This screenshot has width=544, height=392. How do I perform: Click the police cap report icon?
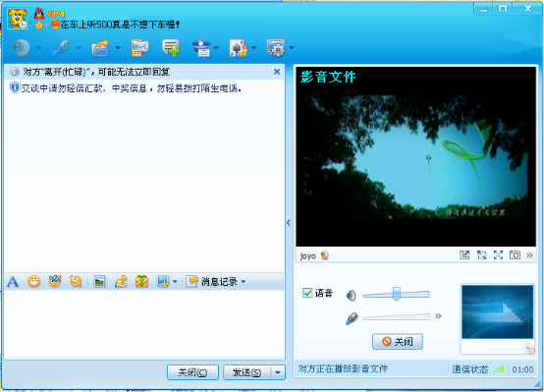[202, 48]
